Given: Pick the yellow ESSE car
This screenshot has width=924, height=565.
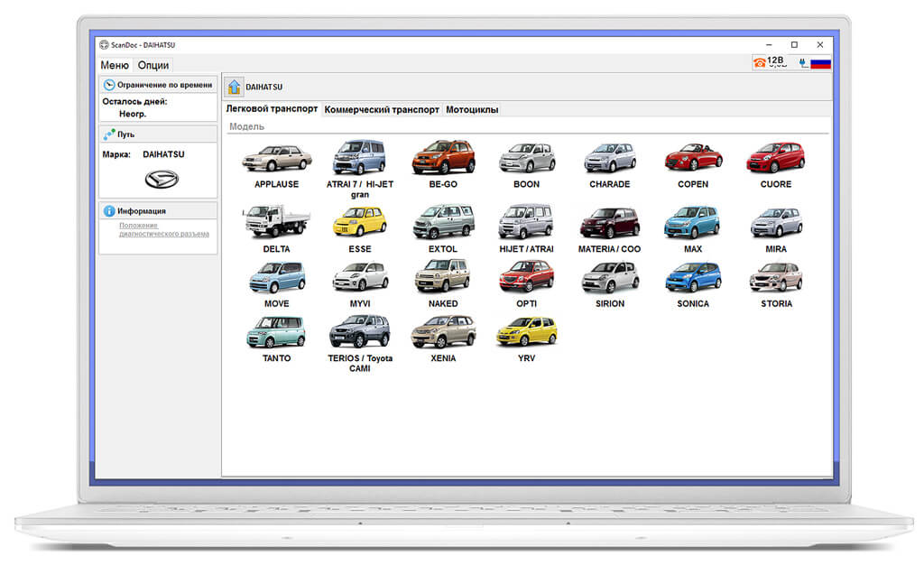Looking at the screenshot, I should pos(359,222).
